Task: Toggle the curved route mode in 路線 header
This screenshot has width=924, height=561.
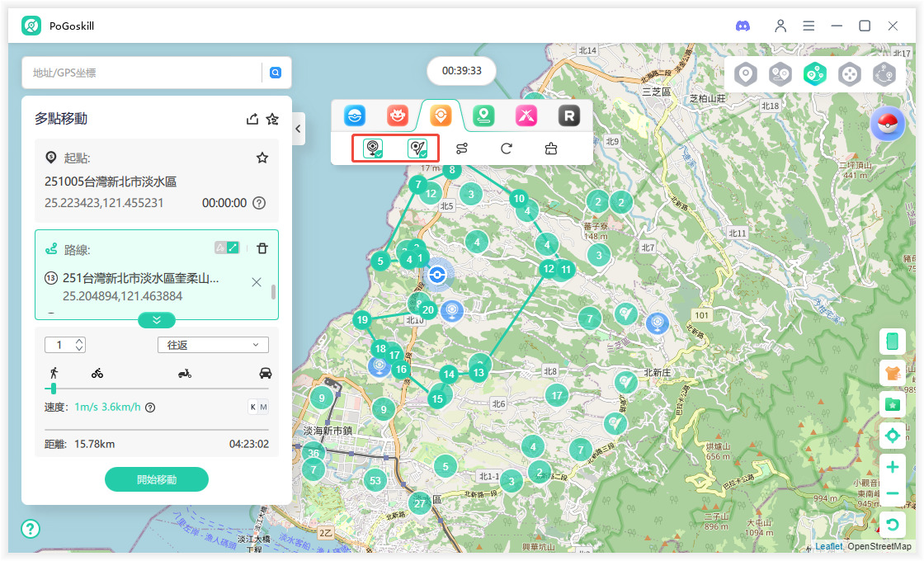Action: [x=220, y=247]
